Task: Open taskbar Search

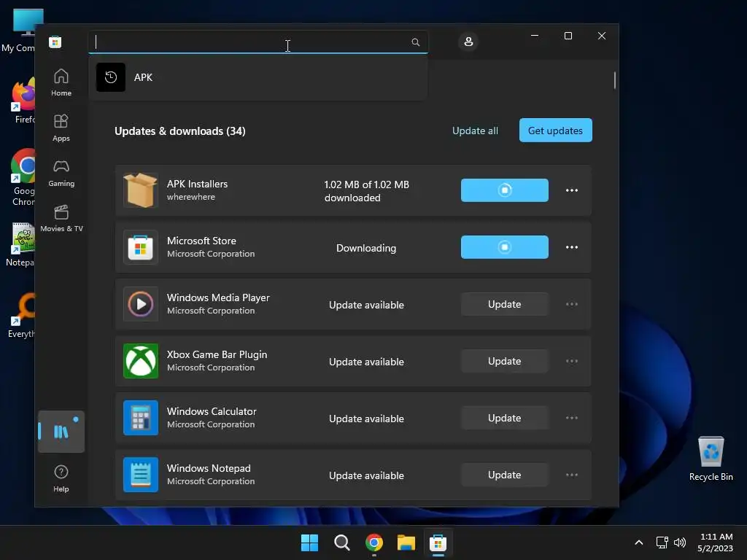Action: tap(341, 542)
